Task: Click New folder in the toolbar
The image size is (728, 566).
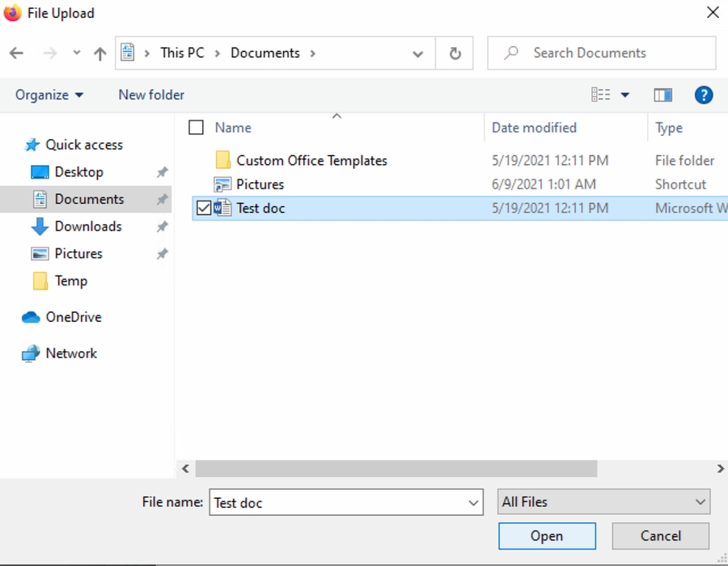Action: [x=151, y=95]
